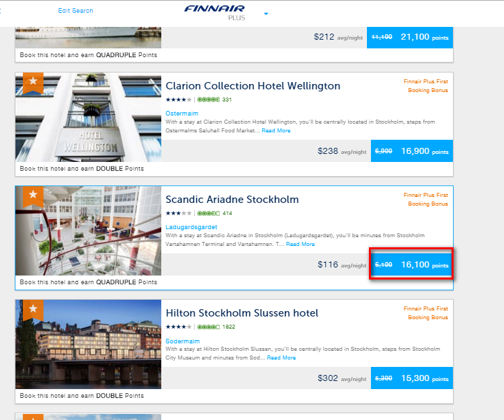Select the 15,300 points button
The image size is (504, 420).
pyautogui.click(x=412, y=378)
